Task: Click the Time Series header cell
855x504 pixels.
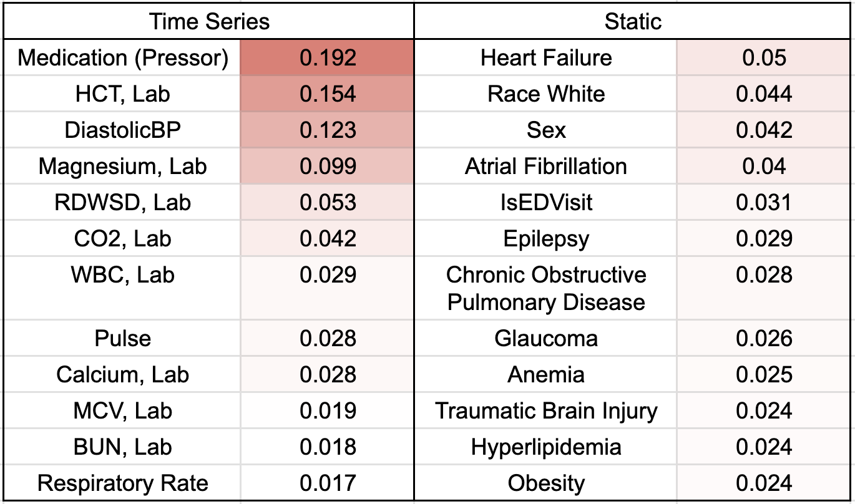Action: point(209,22)
